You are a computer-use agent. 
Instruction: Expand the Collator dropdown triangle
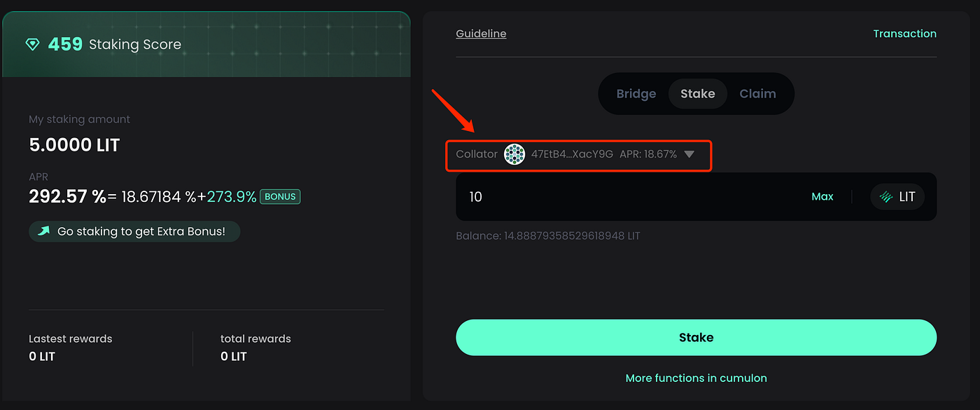click(x=689, y=154)
